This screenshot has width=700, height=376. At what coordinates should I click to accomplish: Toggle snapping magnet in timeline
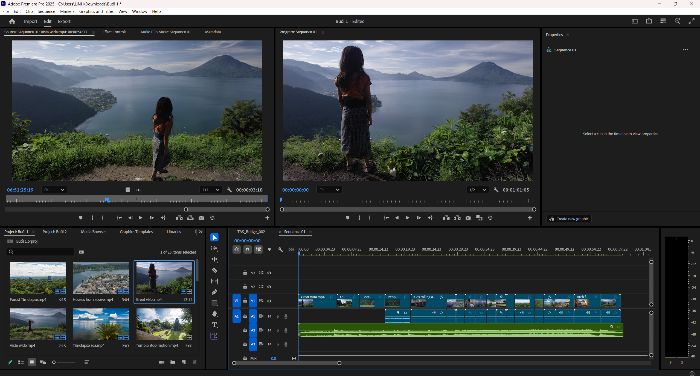pos(247,250)
